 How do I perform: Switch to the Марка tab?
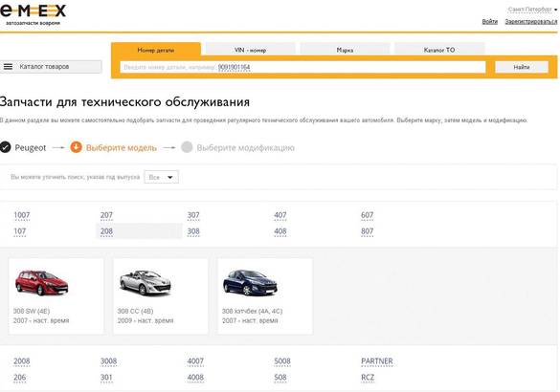345,50
